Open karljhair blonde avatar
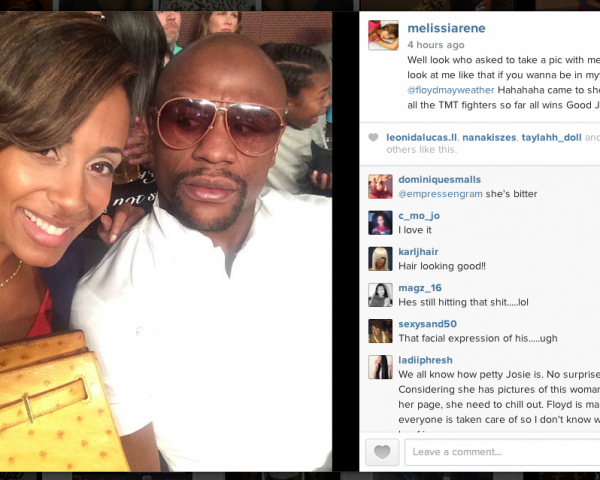Image resolution: width=600 pixels, height=480 pixels. (x=380, y=259)
